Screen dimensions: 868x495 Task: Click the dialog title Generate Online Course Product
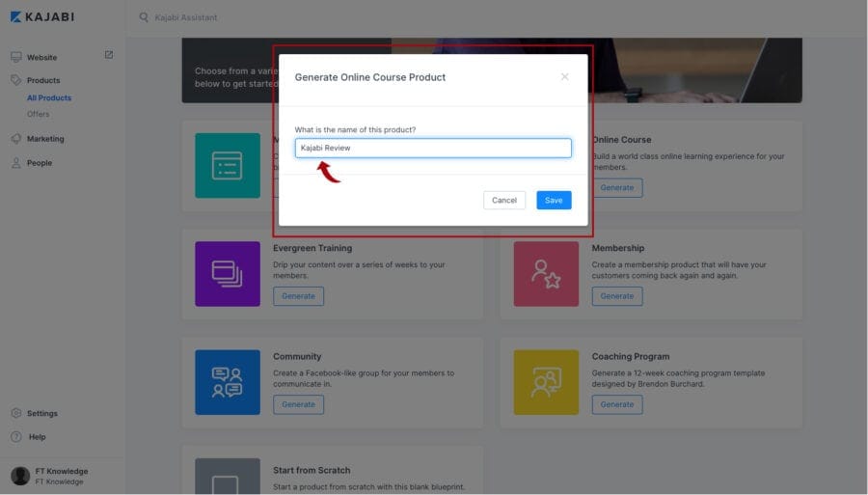[369, 77]
